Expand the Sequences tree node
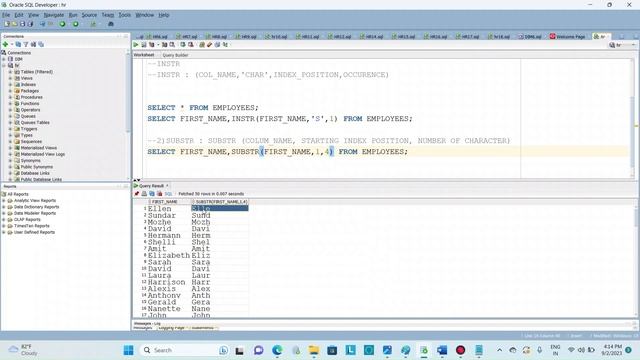Viewport: 640px width, 360px height. pos(10,142)
